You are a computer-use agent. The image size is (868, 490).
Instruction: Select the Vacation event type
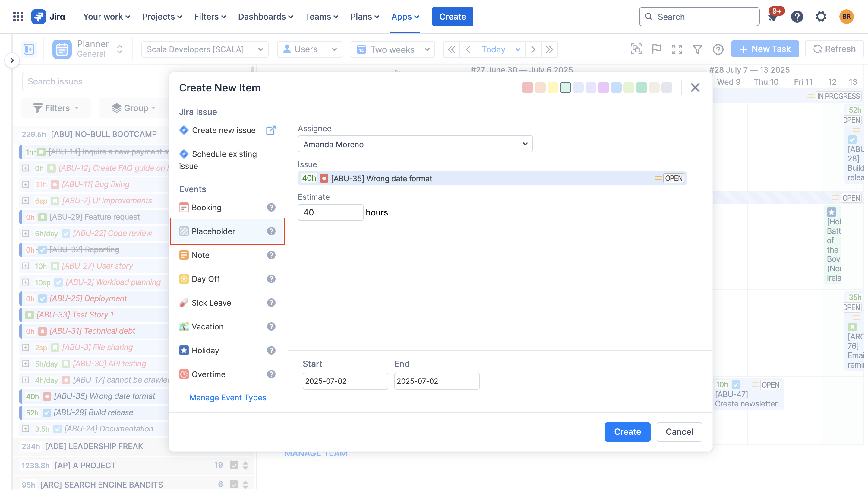pos(207,326)
